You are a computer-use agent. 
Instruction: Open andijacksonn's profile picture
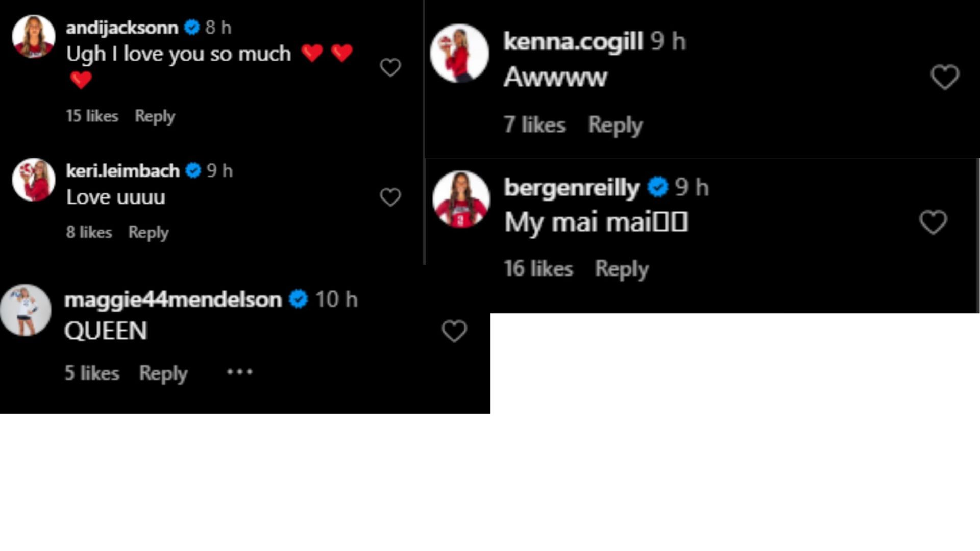pos(34,36)
